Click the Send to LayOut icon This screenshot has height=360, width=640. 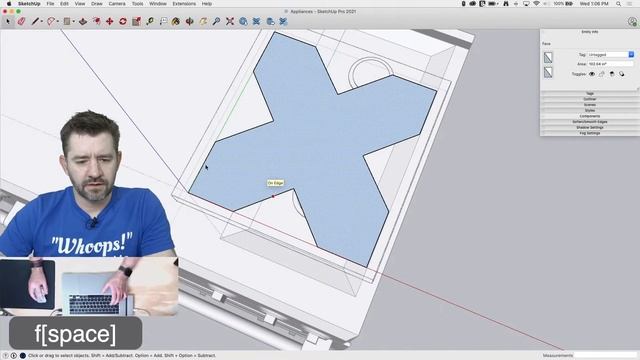(270, 21)
